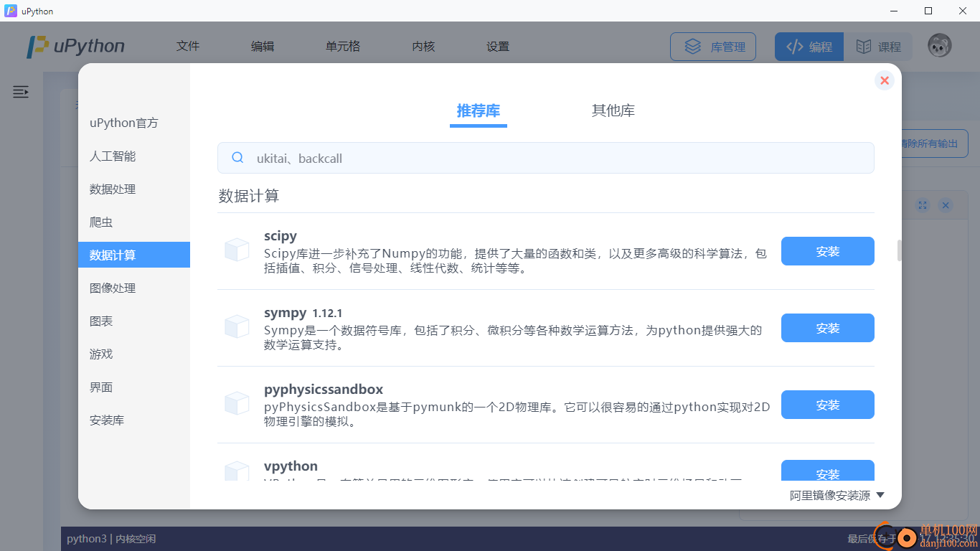980x551 pixels.
Task: Install the vpython library
Action: coord(828,471)
